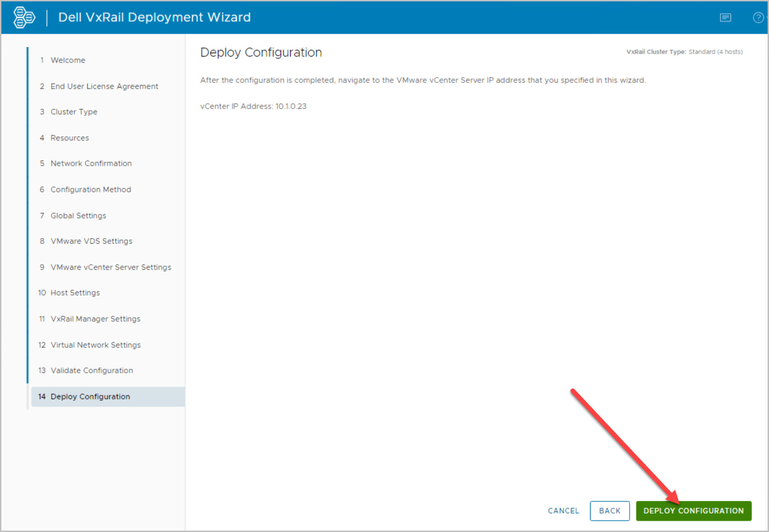769x532 pixels.
Task: Open VxRail Manager Settings step
Action: 95,319
